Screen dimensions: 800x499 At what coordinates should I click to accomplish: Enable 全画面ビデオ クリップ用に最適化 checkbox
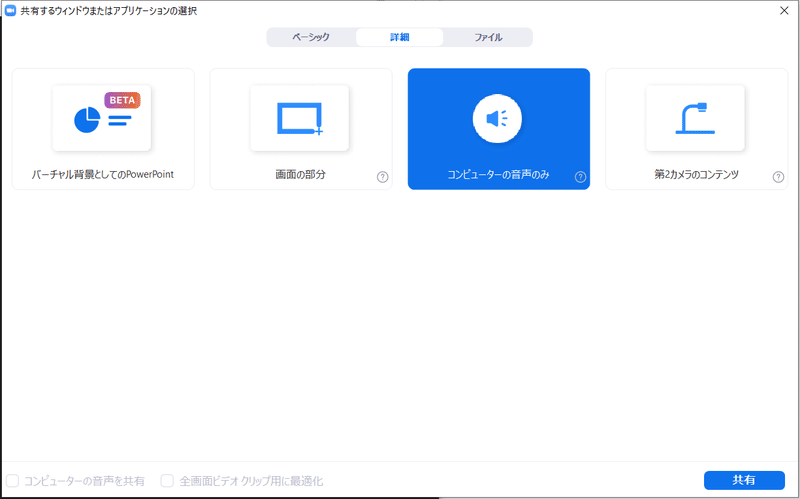167,481
